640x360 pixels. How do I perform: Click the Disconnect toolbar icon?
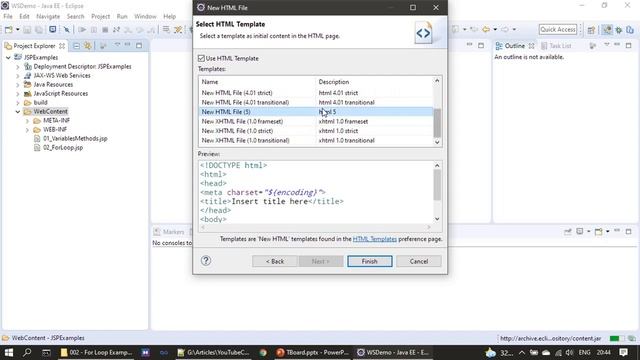[x=116, y=29]
